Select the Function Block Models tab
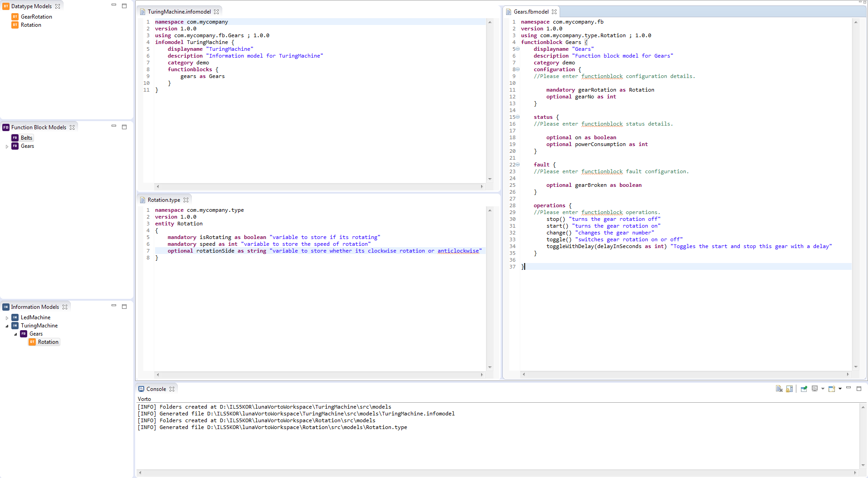The height and width of the screenshot is (478, 868). click(39, 127)
